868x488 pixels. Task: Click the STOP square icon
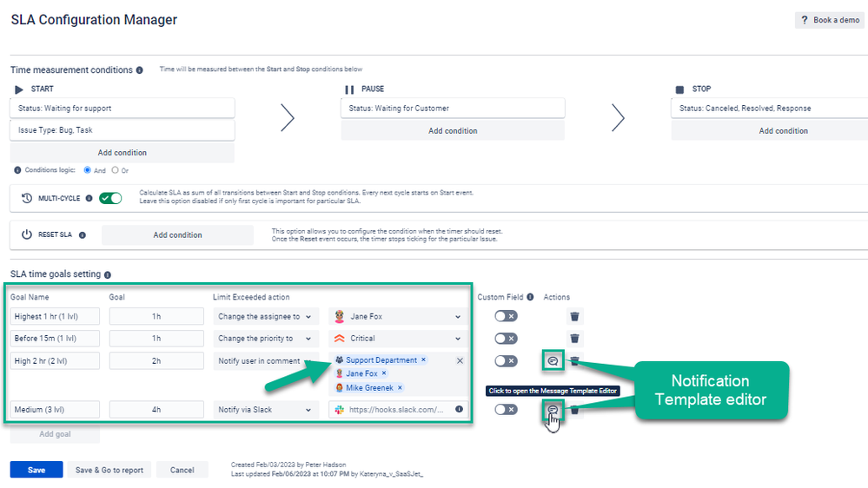(679, 89)
